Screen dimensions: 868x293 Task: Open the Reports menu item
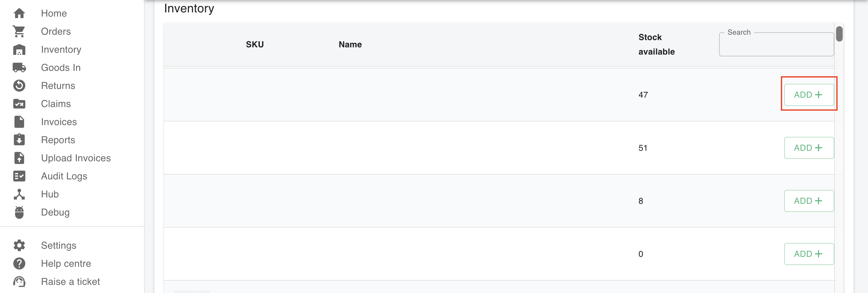point(58,140)
